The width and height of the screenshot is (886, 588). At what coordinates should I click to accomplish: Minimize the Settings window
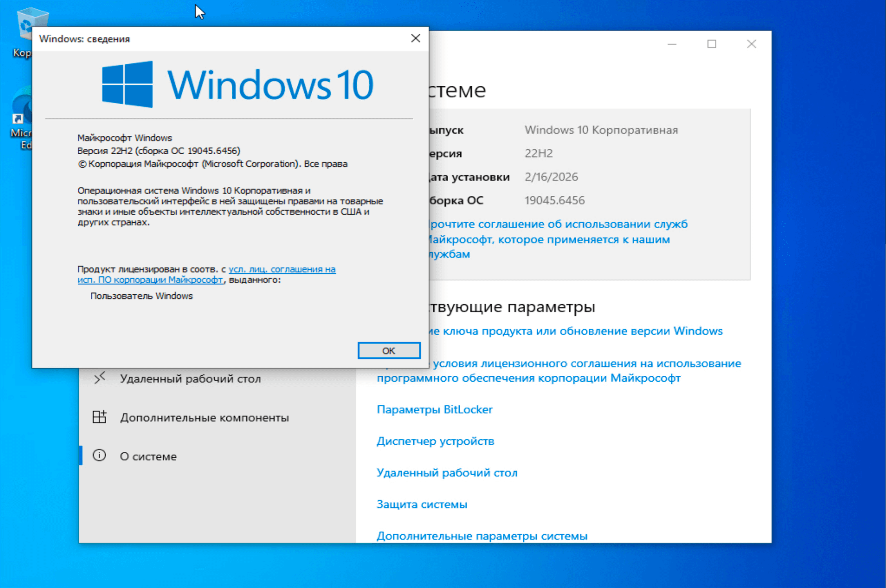point(672,44)
